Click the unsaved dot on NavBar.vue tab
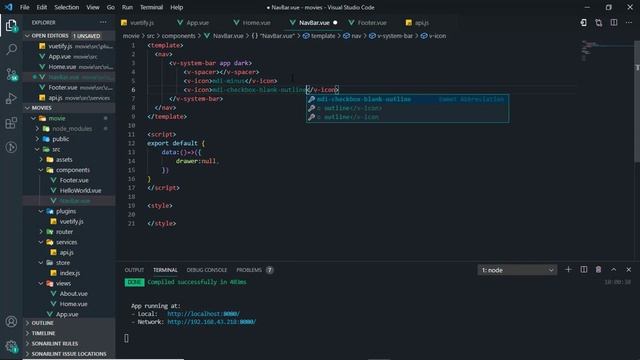This screenshot has width=640, height=360. (x=335, y=23)
